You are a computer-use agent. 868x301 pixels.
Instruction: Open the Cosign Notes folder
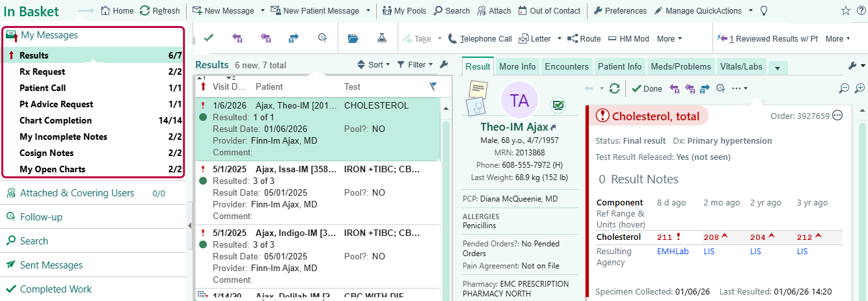pos(94,153)
